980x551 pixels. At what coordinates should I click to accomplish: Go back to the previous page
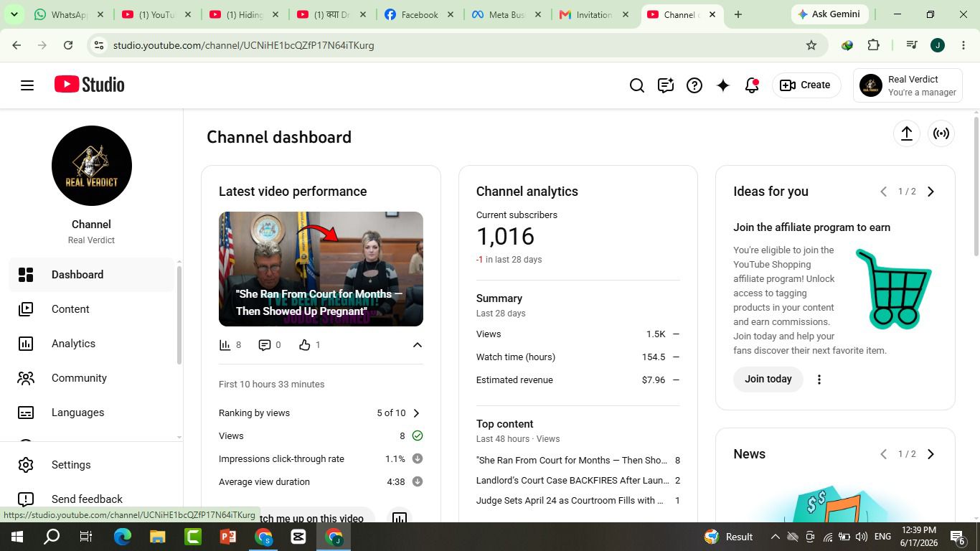[x=17, y=45]
